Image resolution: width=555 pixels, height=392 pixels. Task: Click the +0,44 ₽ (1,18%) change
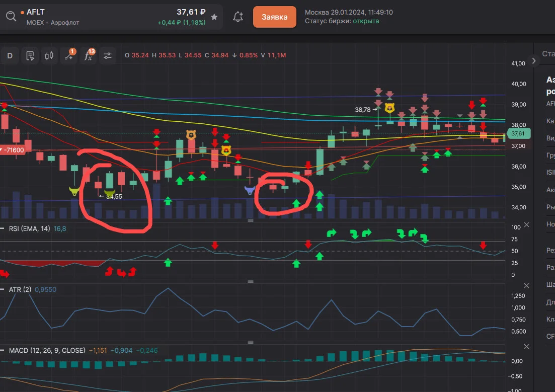pyautogui.click(x=182, y=23)
